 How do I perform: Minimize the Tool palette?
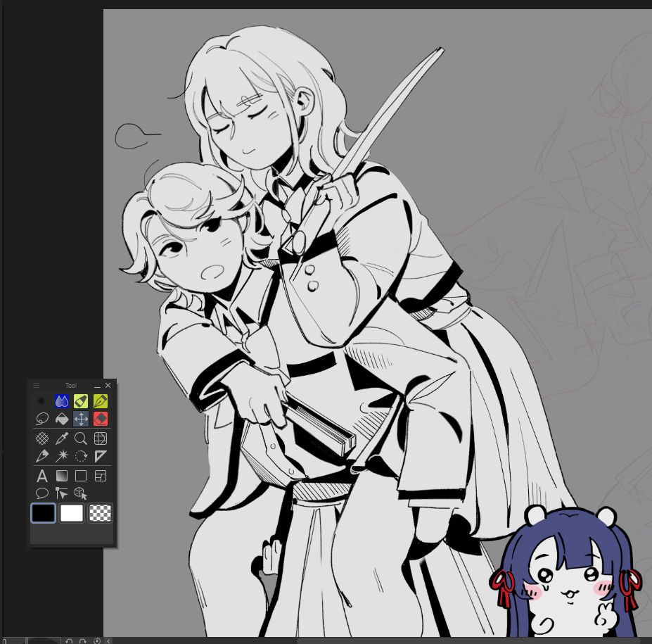[97, 386]
